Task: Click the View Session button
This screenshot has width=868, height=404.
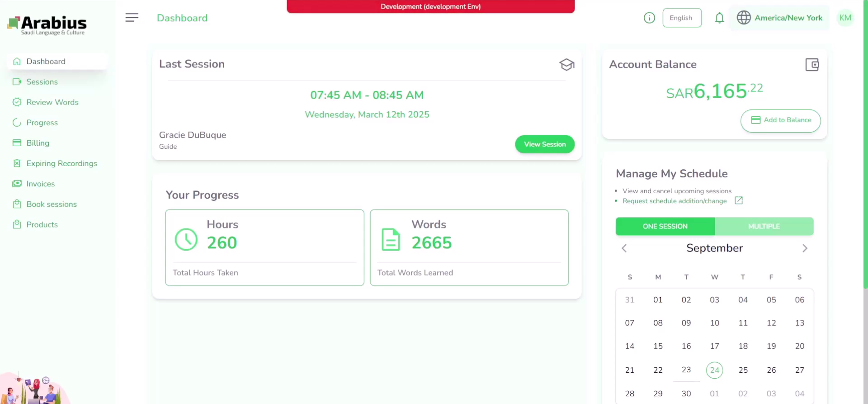Action: 545,144
